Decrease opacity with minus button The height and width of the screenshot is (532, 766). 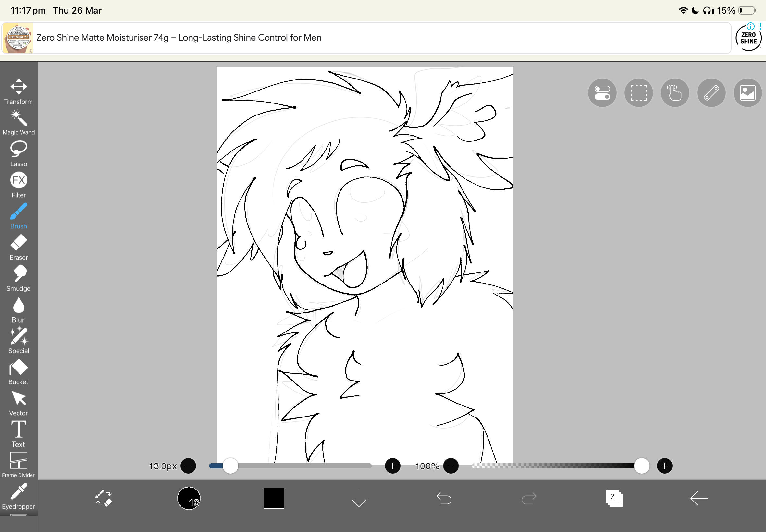pos(451,466)
